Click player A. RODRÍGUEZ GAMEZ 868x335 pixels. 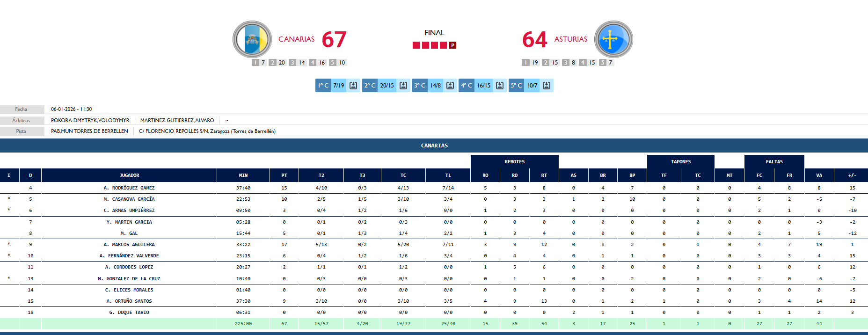129,188
